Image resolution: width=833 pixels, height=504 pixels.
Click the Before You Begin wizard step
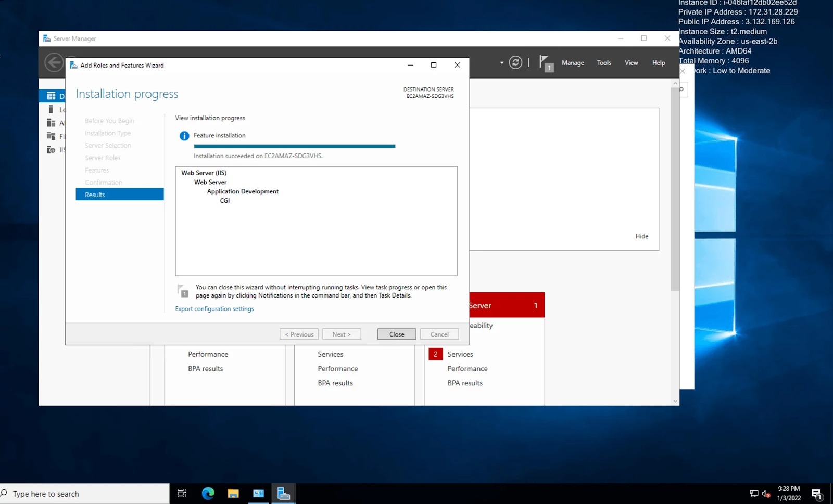pos(109,121)
